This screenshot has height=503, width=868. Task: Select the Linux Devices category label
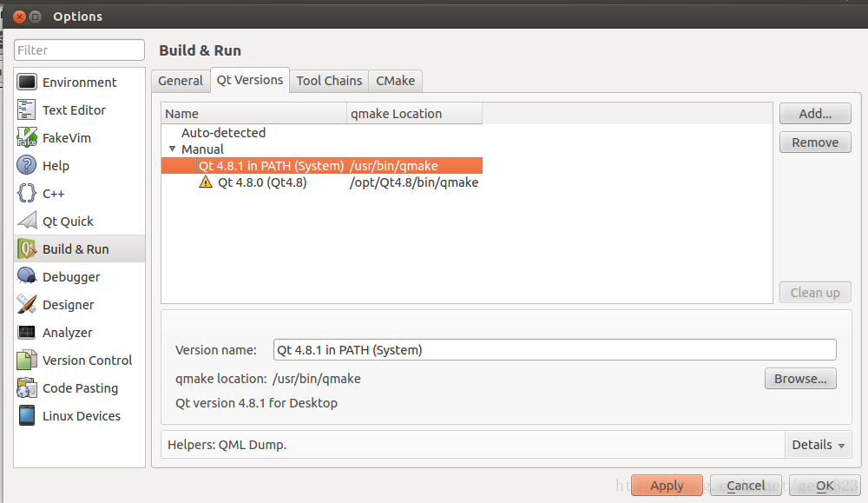(82, 416)
